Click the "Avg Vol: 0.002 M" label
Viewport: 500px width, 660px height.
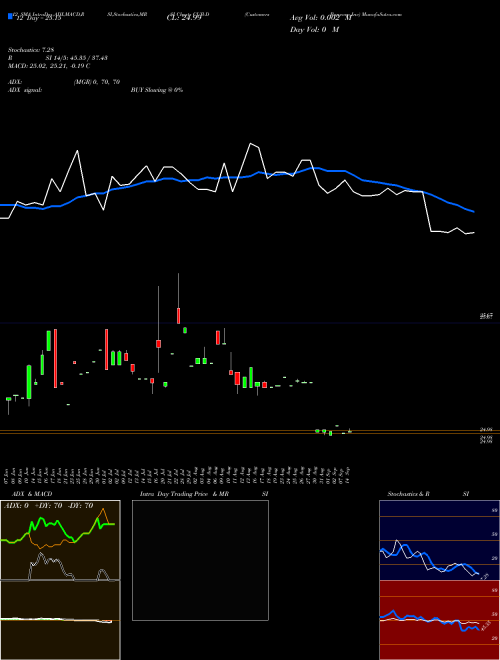point(320,18)
